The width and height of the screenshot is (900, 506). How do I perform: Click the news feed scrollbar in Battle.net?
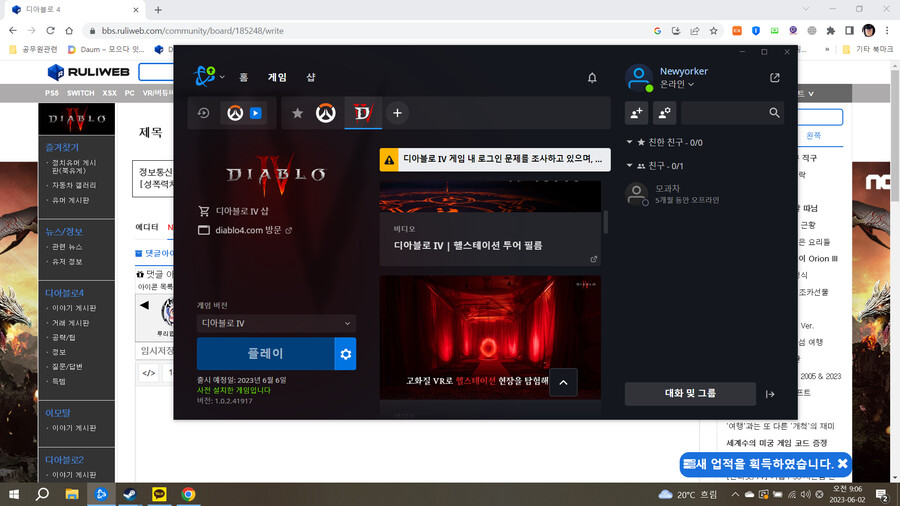pos(606,222)
